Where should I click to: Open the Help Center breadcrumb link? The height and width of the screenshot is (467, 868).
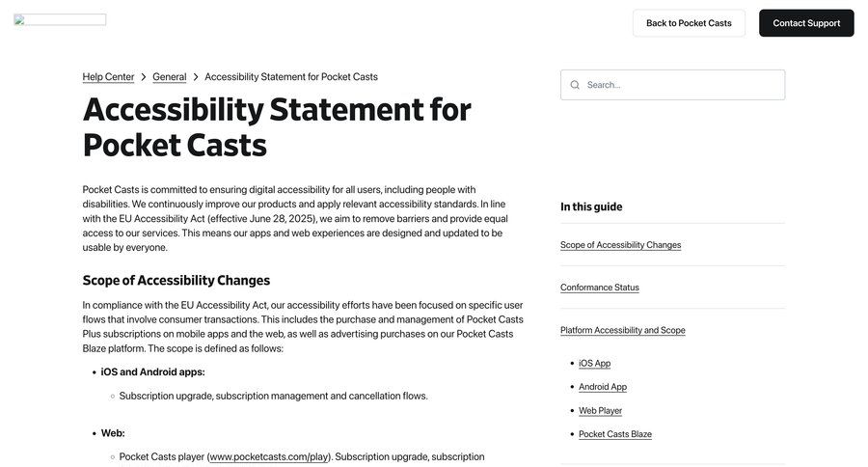108,77
